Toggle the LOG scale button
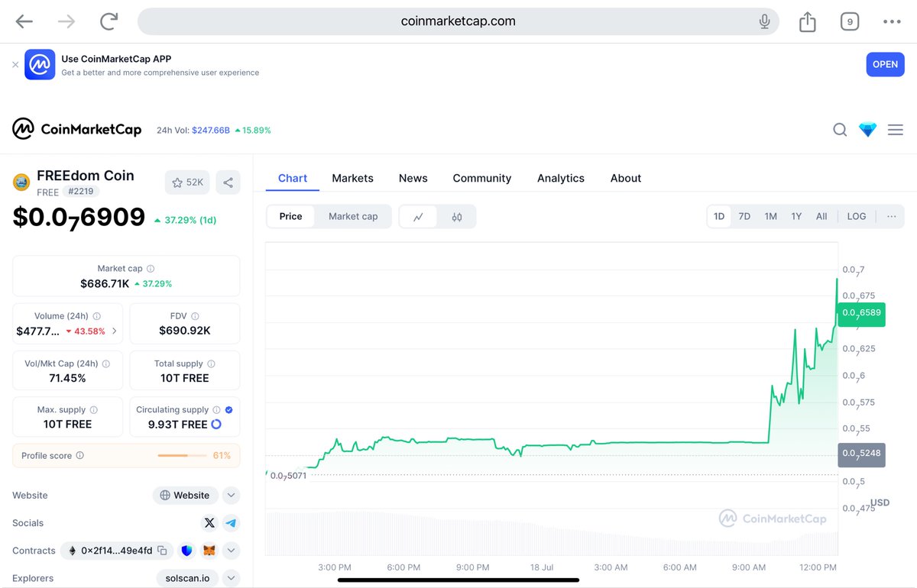This screenshot has width=917, height=588. coord(857,216)
